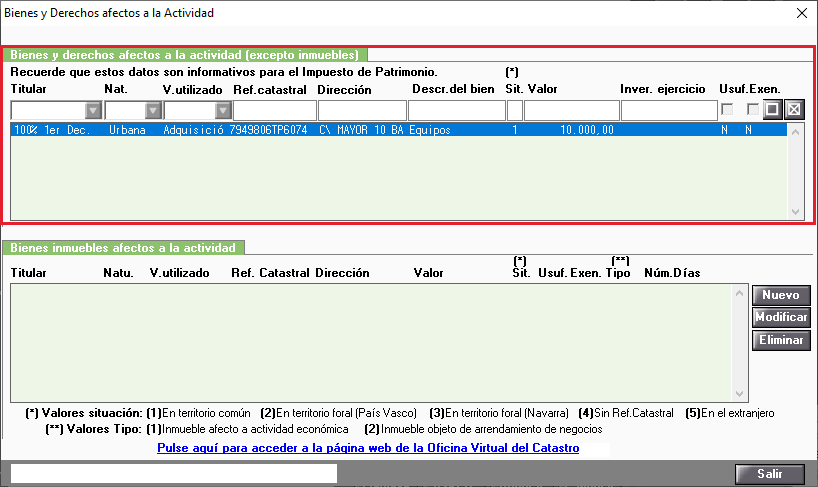This screenshot has height=487, width=818.
Task: Click the up arrow of the inmuebles list scrollbar
Action: (739, 294)
